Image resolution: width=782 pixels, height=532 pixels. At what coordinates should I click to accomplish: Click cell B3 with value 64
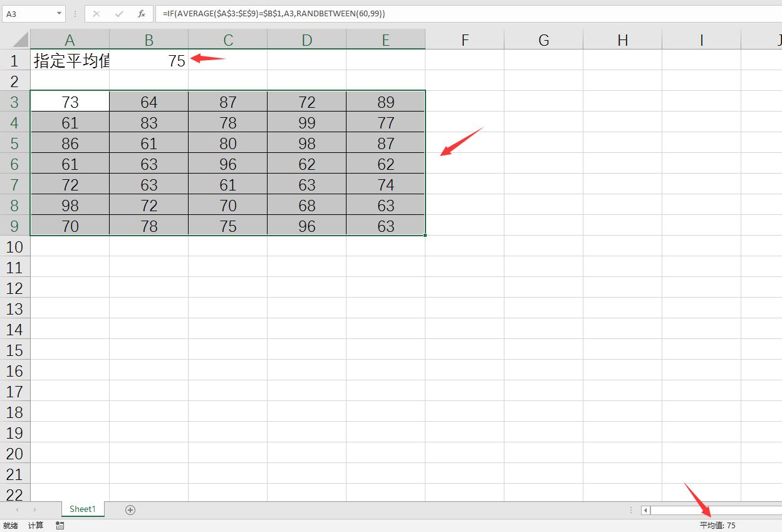tap(149, 102)
